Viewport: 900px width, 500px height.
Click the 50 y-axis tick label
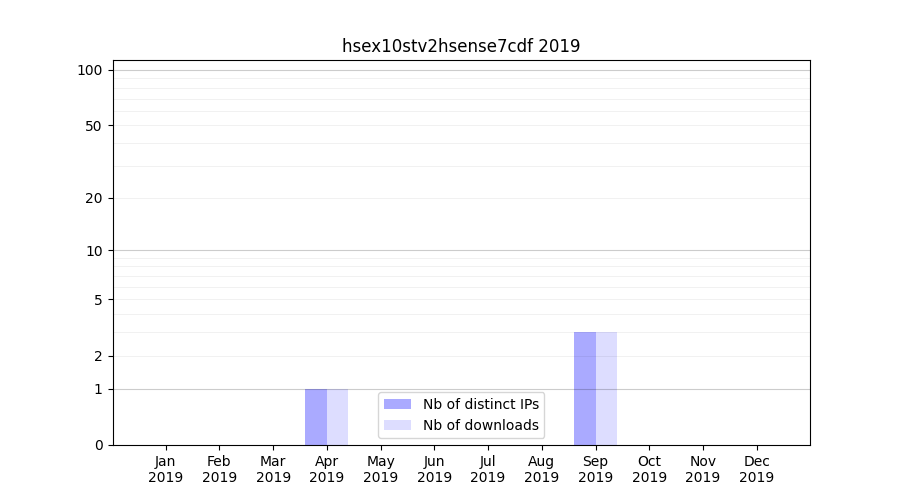point(94,126)
